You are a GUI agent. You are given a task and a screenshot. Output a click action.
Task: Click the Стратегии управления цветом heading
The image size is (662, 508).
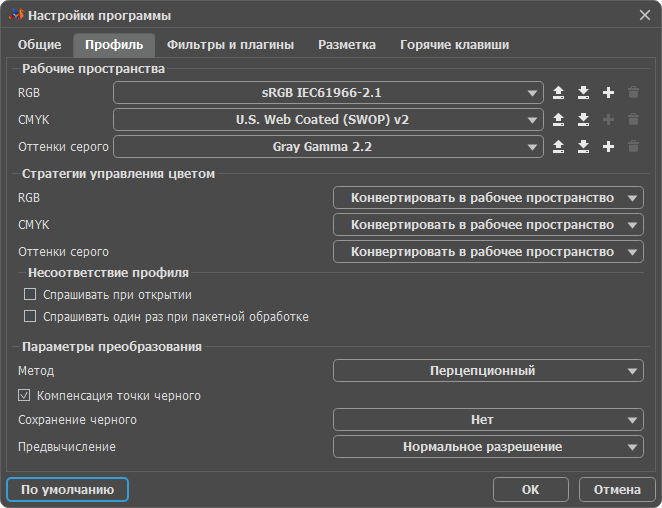[118, 174]
